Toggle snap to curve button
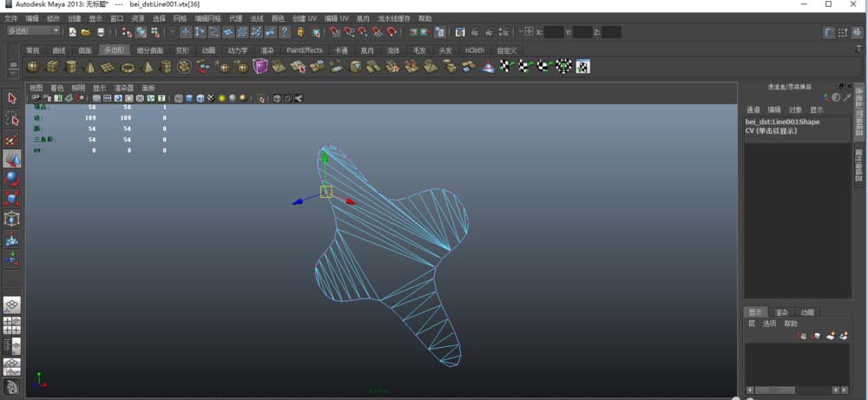The image size is (868, 400). [x=200, y=32]
